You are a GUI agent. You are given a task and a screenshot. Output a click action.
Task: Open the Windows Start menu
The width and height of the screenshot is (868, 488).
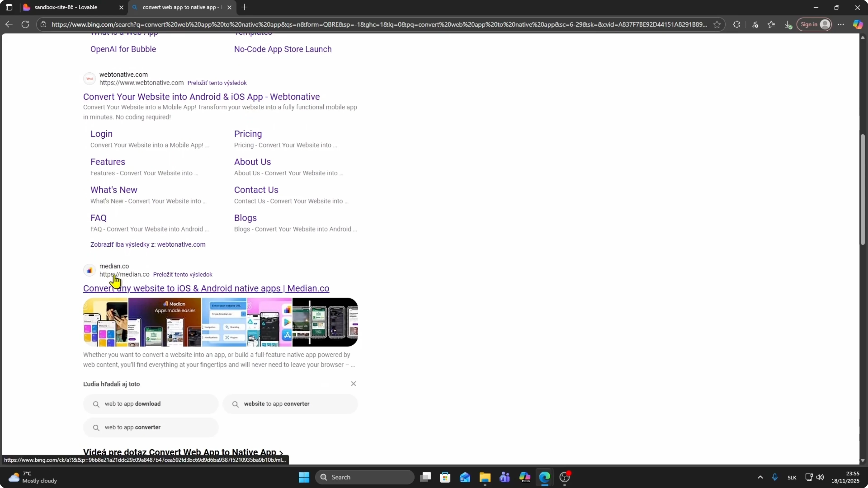point(304,477)
